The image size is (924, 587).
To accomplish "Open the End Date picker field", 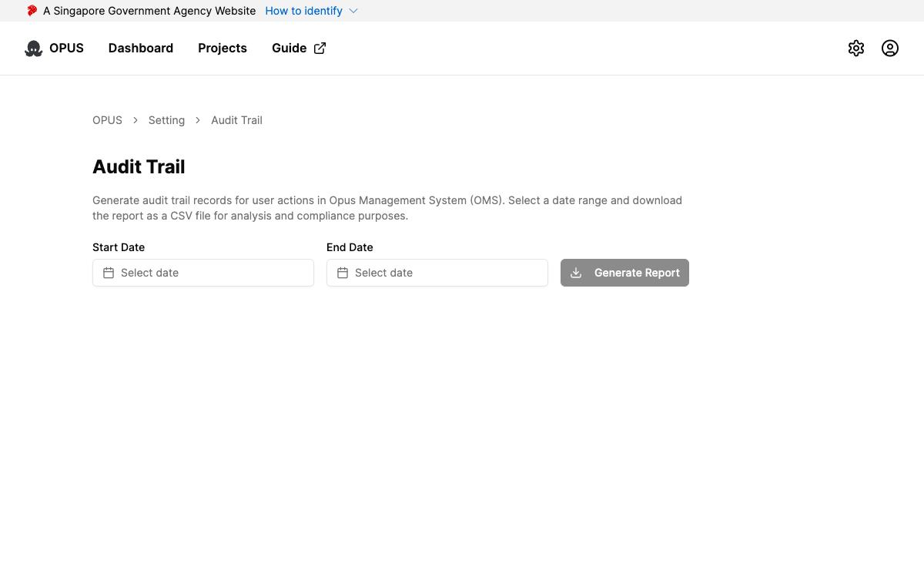I will pyautogui.click(x=437, y=273).
